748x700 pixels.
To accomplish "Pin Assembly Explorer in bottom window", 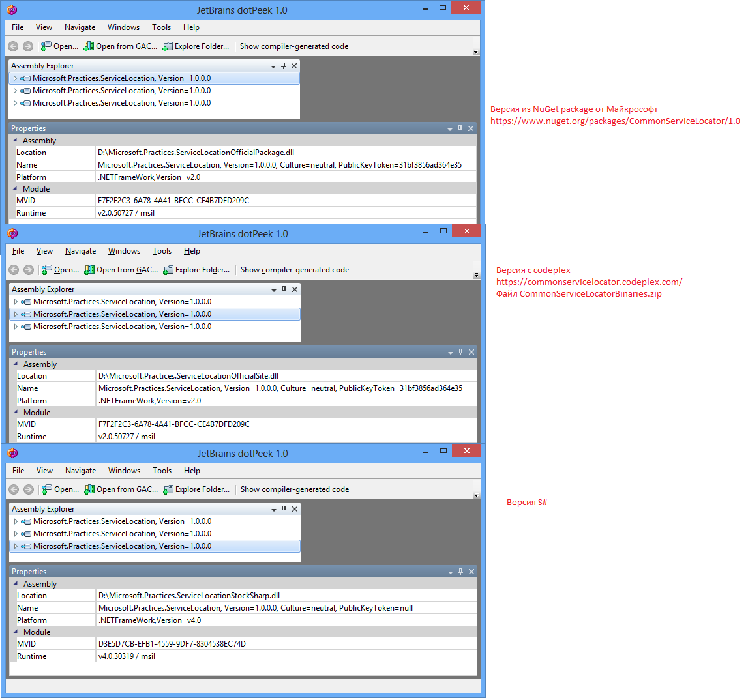I will pyautogui.click(x=284, y=509).
